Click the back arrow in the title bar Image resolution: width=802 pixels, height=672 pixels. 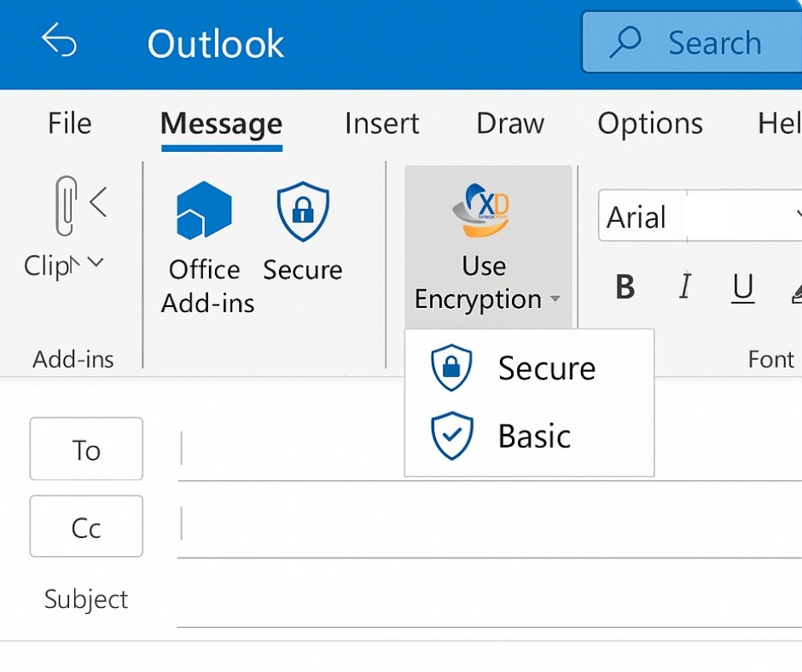tap(58, 42)
